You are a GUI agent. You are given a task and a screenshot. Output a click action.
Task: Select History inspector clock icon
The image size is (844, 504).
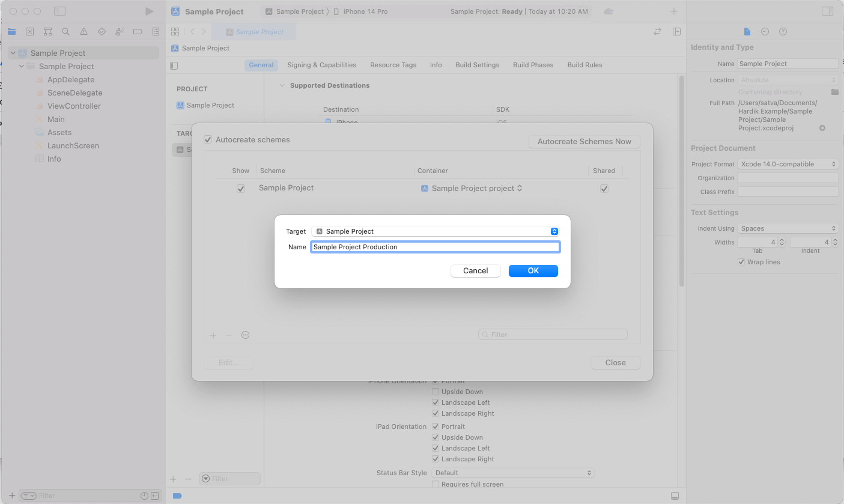pyautogui.click(x=765, y=32)
